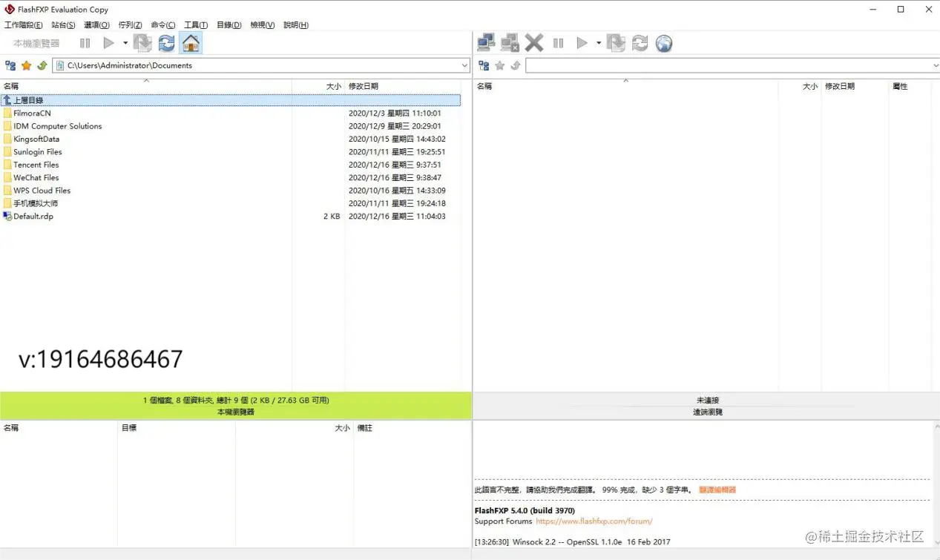Open the 目錄(D) menu
940x560 pixels.
pyautogui.click(x=229, y=24)
